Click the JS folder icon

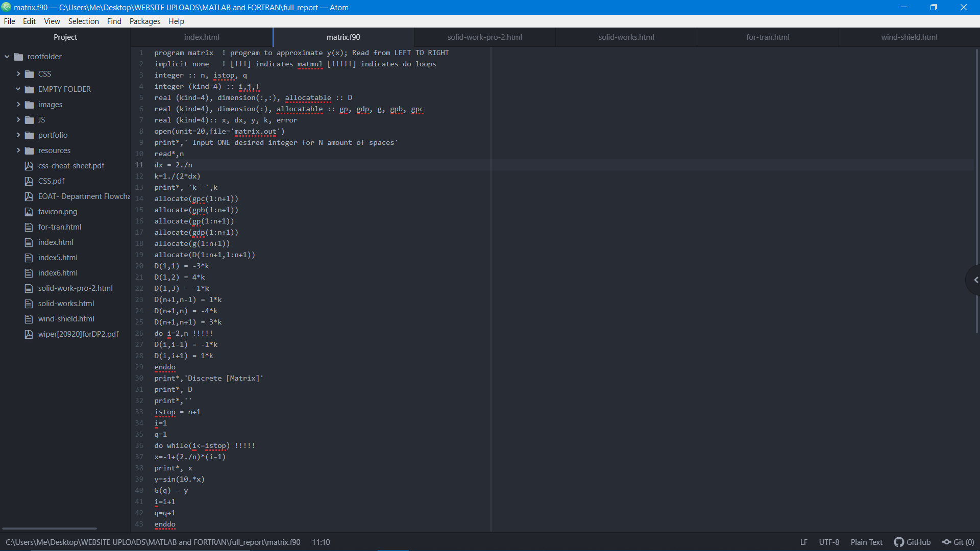[x=30, y=120]
